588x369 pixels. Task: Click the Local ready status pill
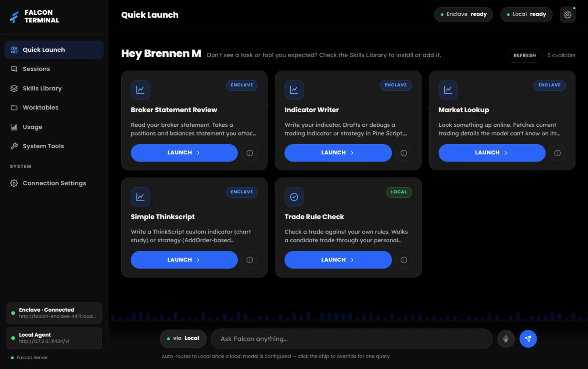coord(526,15)
